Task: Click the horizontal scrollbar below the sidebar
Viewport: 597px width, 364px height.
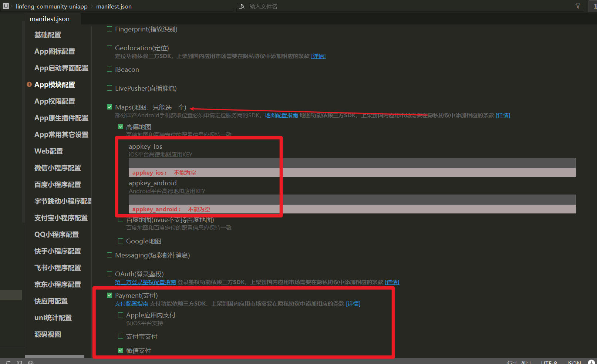Action: (x=55, y=357)
